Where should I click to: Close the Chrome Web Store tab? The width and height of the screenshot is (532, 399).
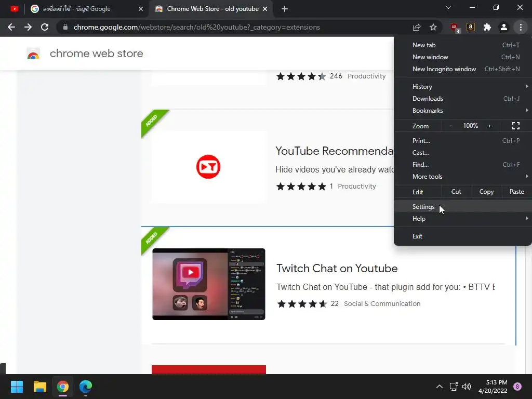pos(265,9)
